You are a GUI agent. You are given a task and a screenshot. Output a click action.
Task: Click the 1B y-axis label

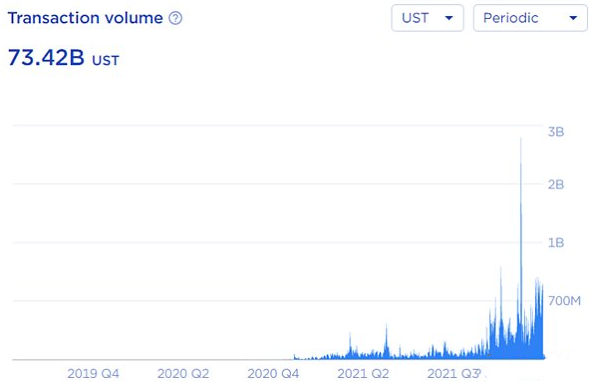[x=556, y=243]
